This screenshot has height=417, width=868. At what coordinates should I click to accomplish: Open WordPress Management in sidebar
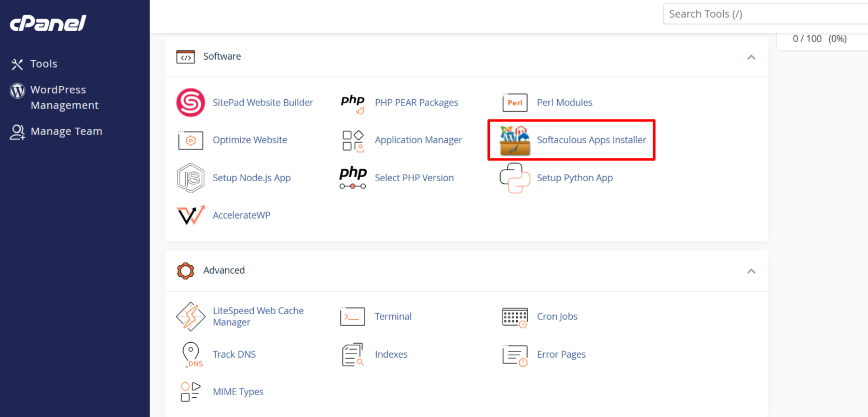64,98
